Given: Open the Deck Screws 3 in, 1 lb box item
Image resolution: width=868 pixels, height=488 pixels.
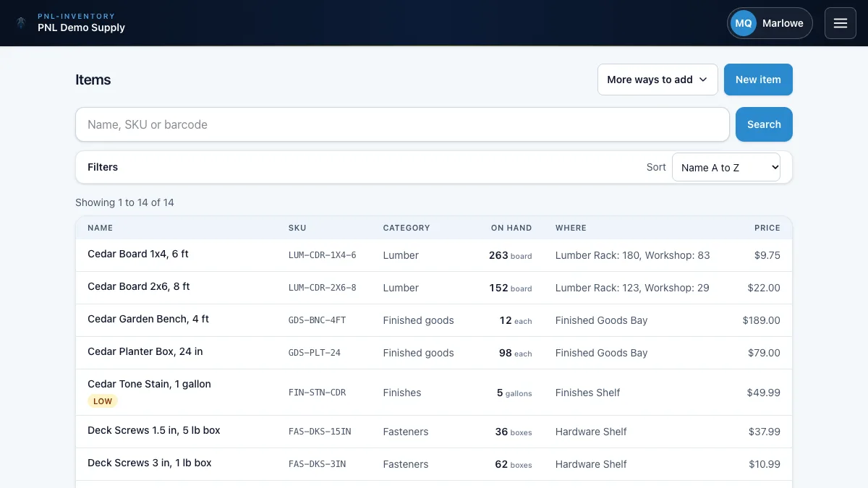Looking at the screenshot, I should tap(150, 463).
